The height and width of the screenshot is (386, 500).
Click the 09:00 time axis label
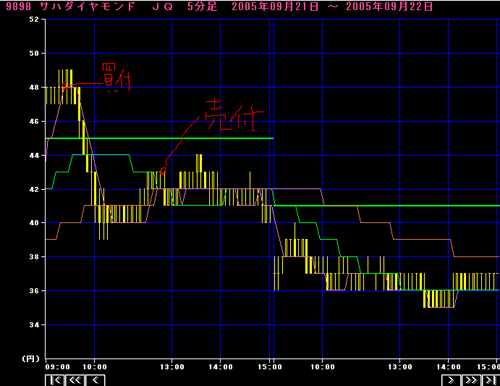click(58, 367)
